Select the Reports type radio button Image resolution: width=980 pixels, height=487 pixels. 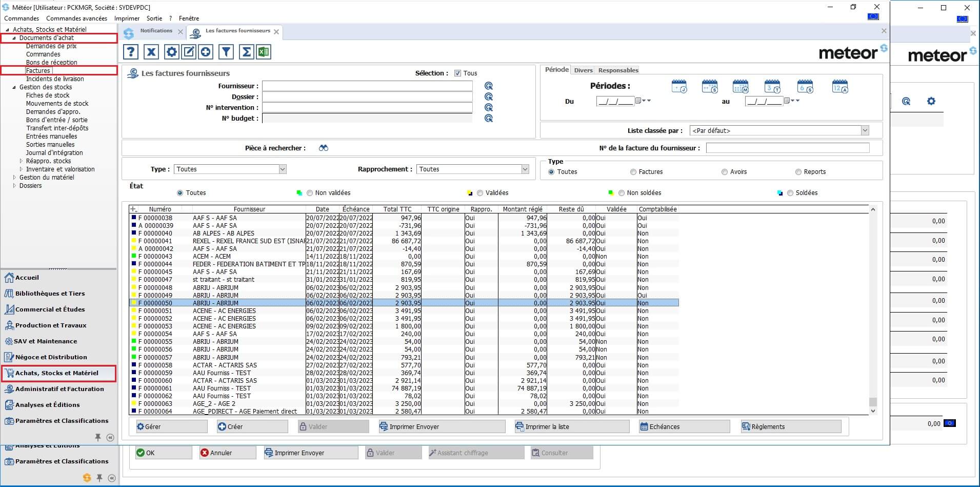[x=798, y=172]
